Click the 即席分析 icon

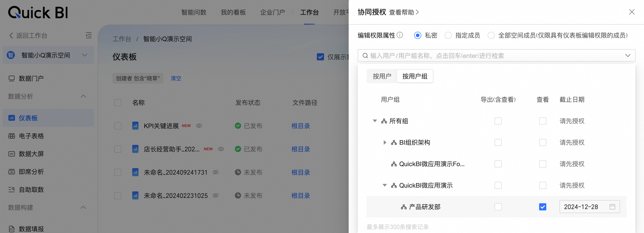tap(11, 172)
